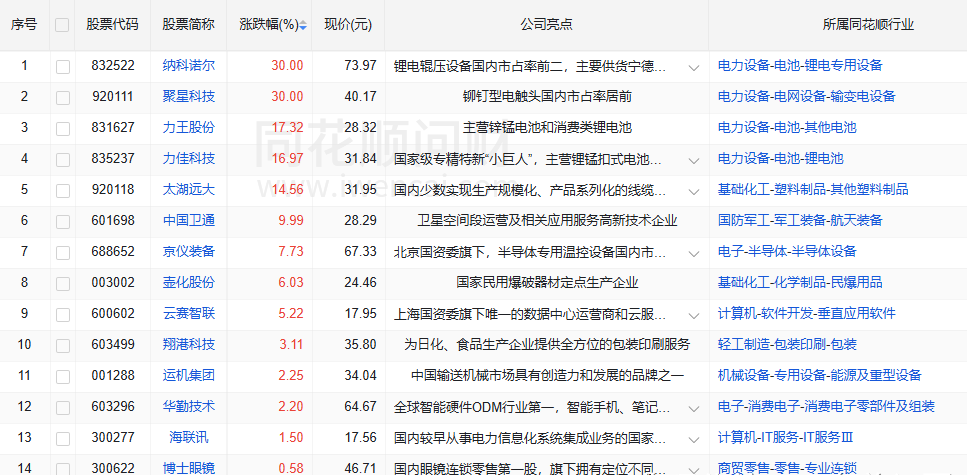Tick the checkbox for the 中国卫通 row
Screen dimensions: 967x475
[63, 221]
